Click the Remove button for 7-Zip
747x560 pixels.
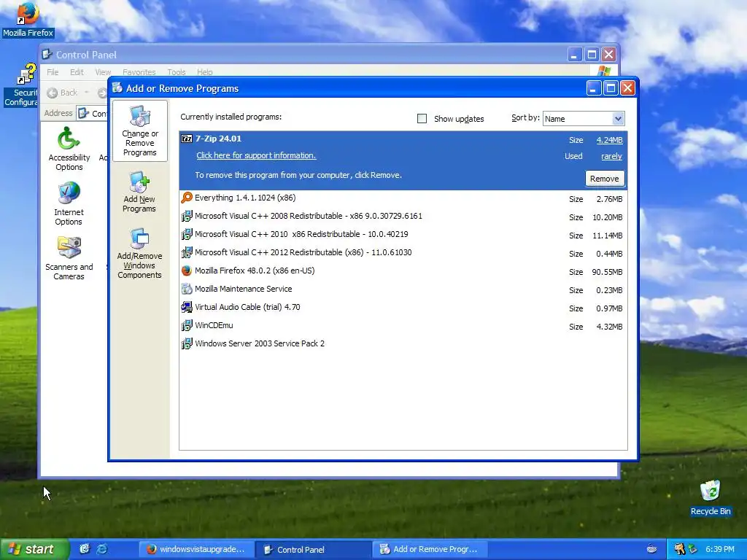pyautogui.click(x=604, y=179)
